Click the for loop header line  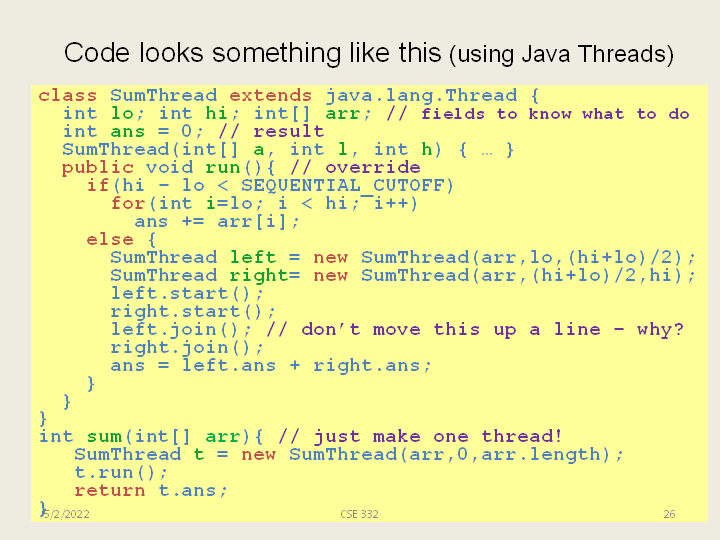pyautogui.click(x=264, y=204)
